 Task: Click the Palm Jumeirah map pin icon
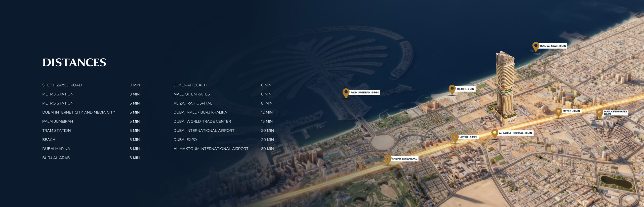click(x=346, y=93)
